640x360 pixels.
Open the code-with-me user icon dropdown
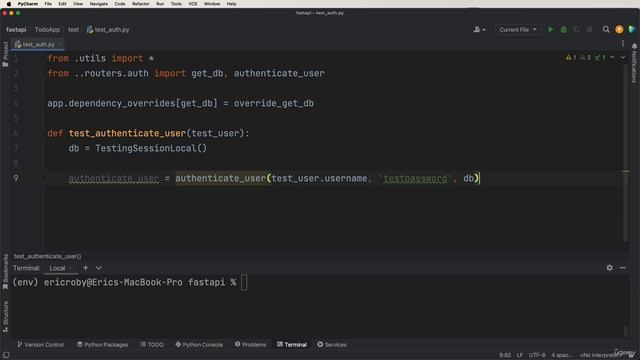click(479, 29)
